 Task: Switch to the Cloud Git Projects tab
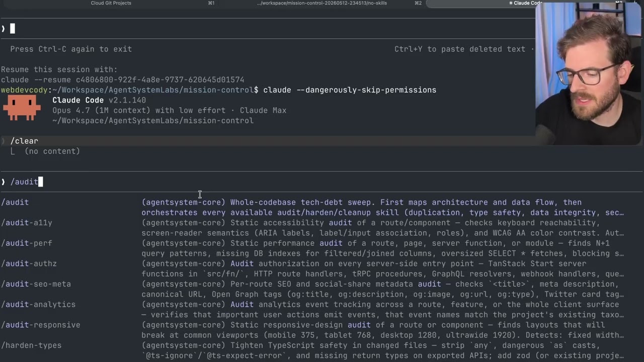111,3
